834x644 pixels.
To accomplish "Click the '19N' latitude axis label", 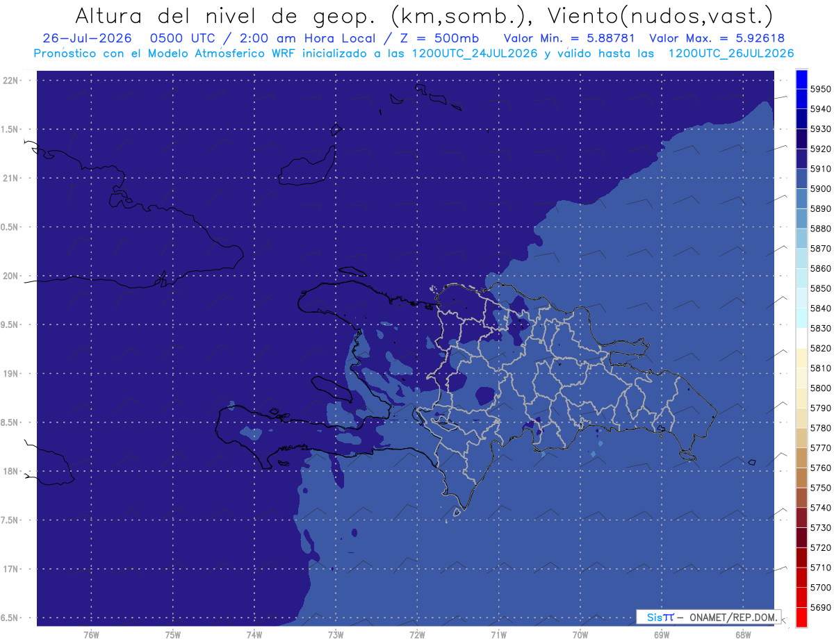I will pos(10,373).
